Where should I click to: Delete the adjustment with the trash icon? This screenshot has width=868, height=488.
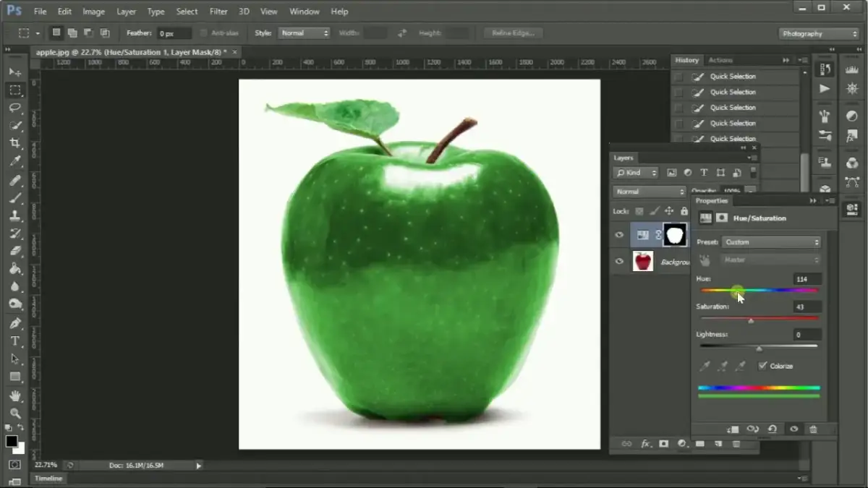click(x=813, y=429)
